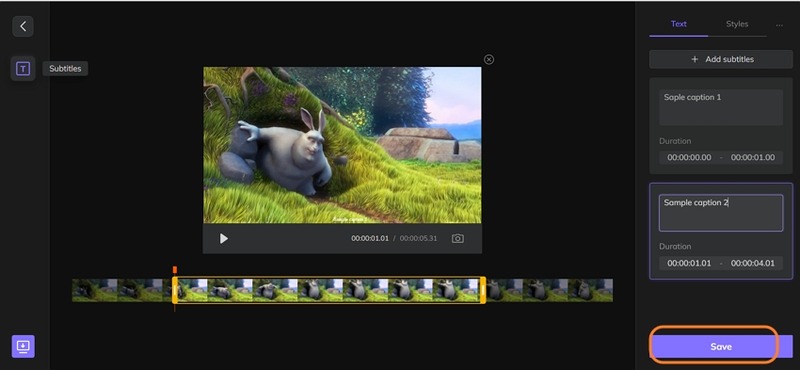Switch to the Styles tab
This screenshot has width=800, height=370.
point(737,24)
